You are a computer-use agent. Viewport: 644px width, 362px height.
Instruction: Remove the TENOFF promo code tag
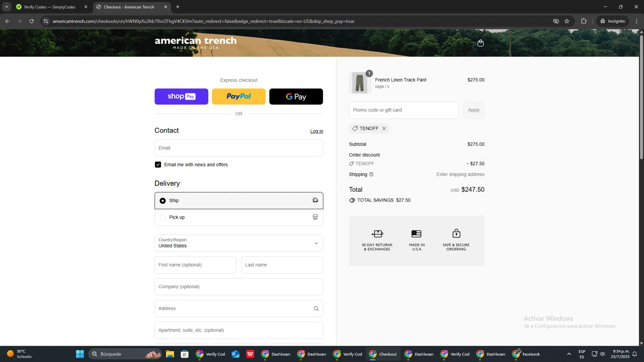pos(384,128)
